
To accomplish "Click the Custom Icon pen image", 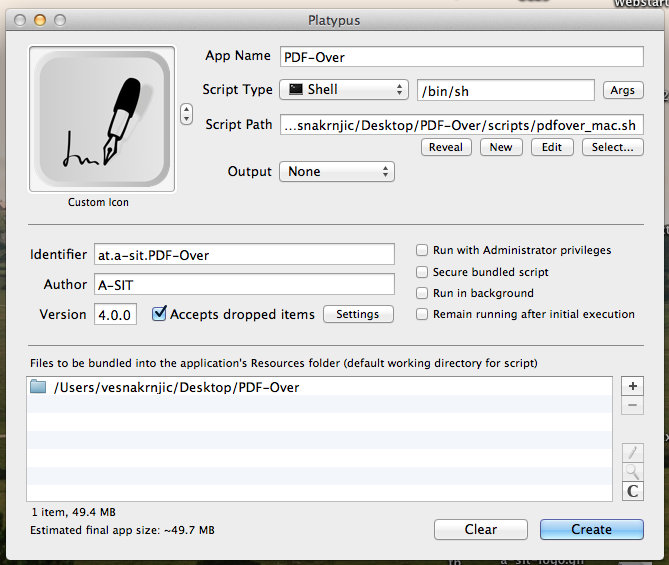I will pyautogui.click(x=102, y=119).
